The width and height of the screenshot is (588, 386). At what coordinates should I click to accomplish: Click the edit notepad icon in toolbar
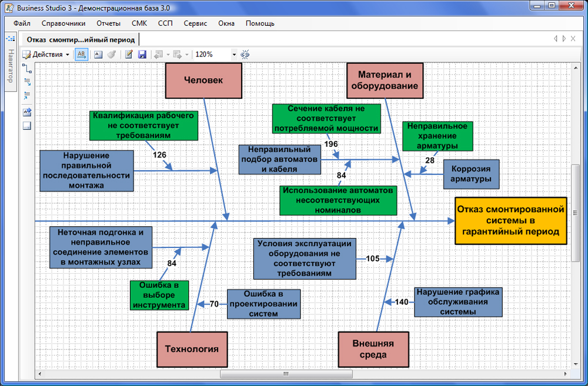pos(129,54)
